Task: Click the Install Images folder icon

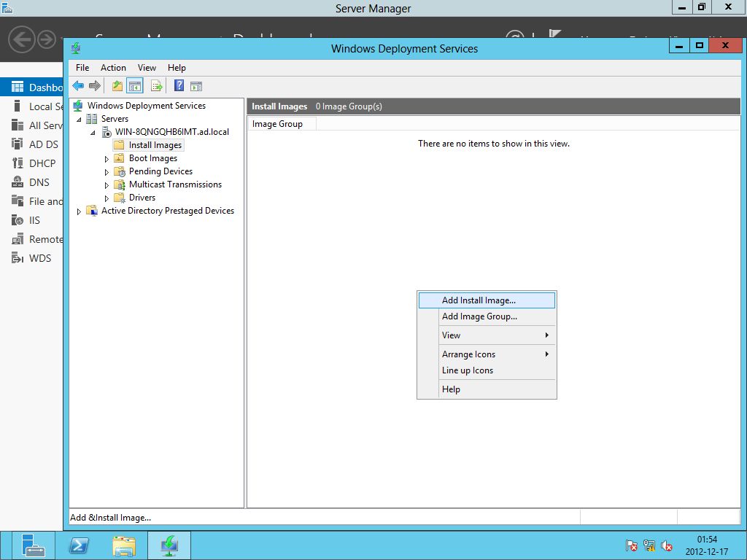Action: click(x=119, y=145)
